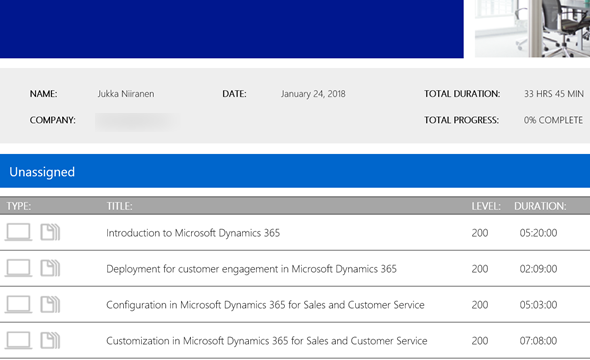Click the TOTAL PROGRESS: label
The image size is (590, 360).
tap(462, 120)
